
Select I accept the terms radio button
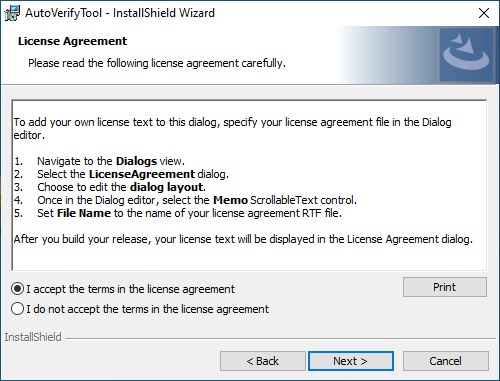point(17,289)
